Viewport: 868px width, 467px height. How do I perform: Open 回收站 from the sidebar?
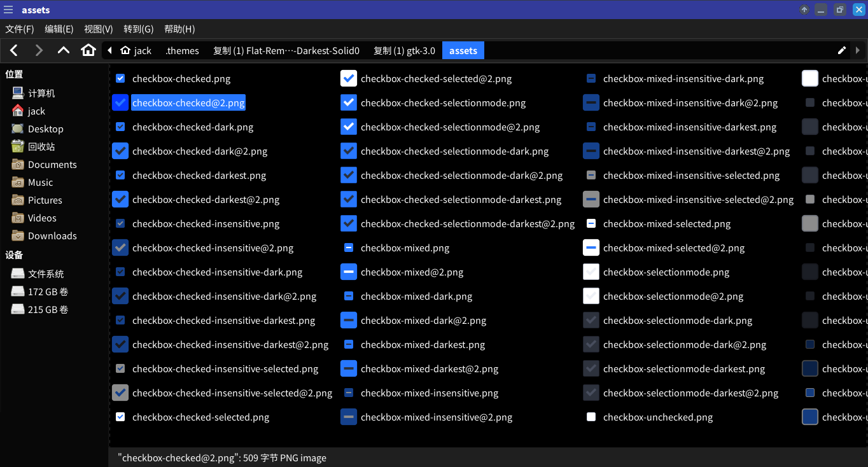[43, 146]
